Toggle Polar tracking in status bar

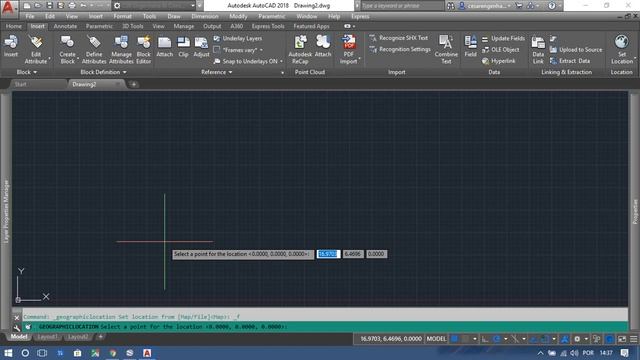496,339
